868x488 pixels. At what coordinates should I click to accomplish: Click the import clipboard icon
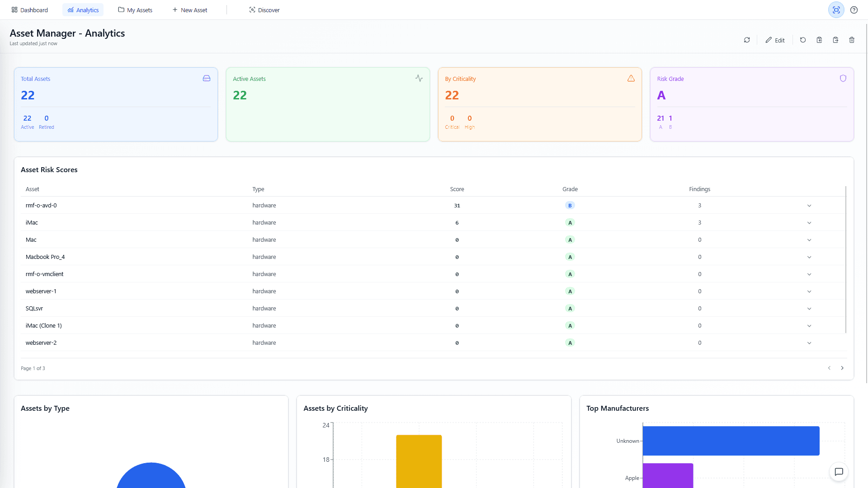819,40
